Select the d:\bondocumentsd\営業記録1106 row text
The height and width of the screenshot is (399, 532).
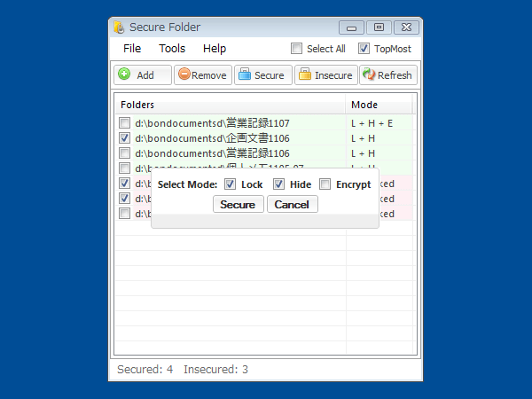pos(212,153)
